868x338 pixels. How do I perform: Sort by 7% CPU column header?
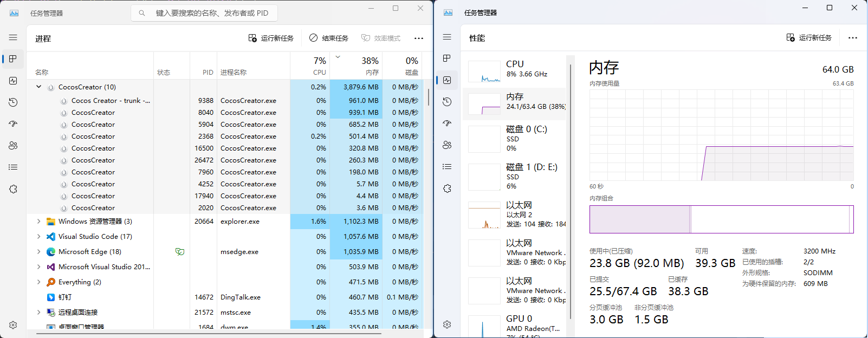[x=310, y=66]
